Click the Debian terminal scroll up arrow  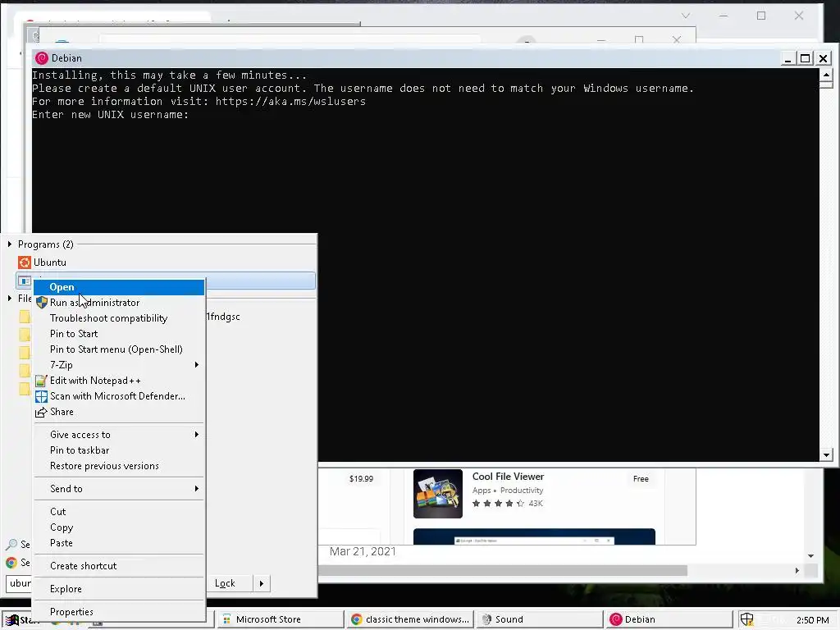tap(826, 75)
